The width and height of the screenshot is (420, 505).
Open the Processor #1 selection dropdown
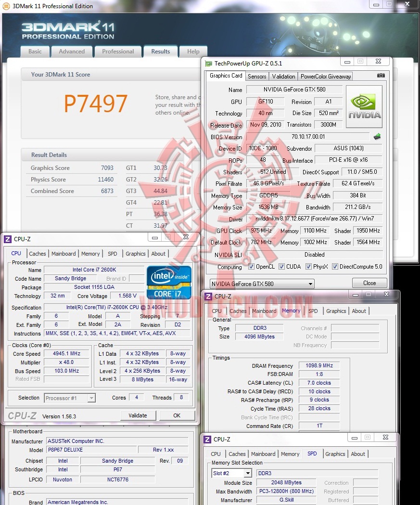(69, 398)
